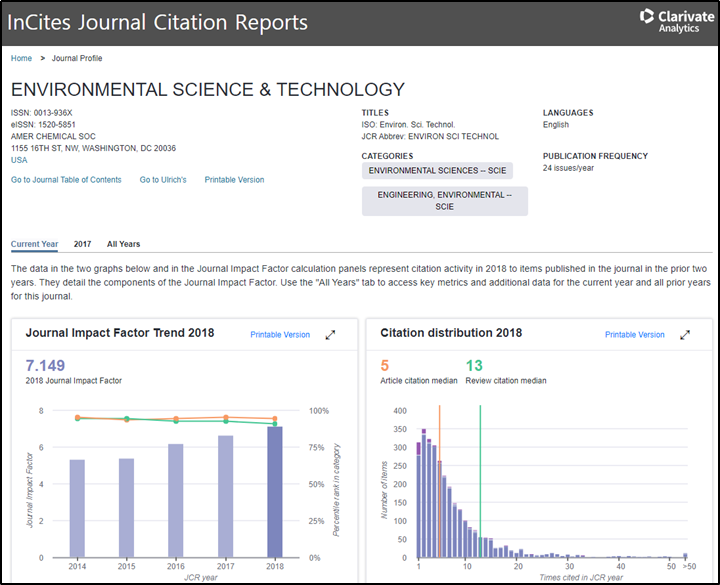Click the Article citation median label
The image size is (720, 585).
point(419,381)
